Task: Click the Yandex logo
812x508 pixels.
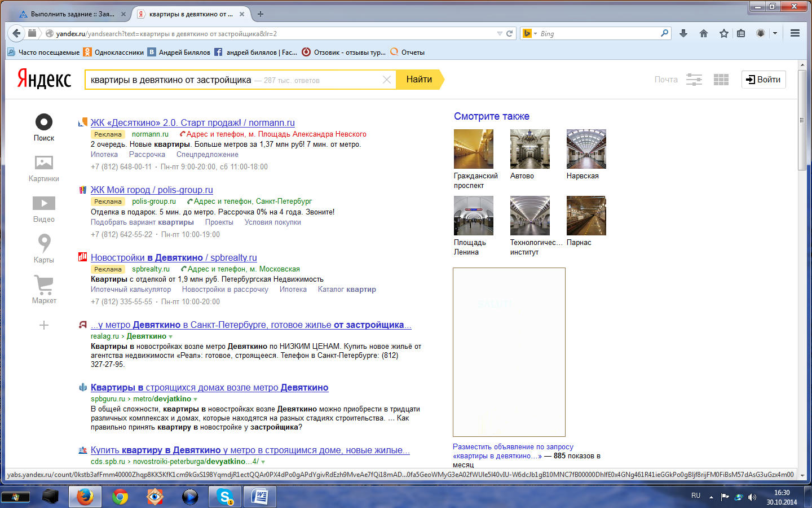Action: (44, 79)
